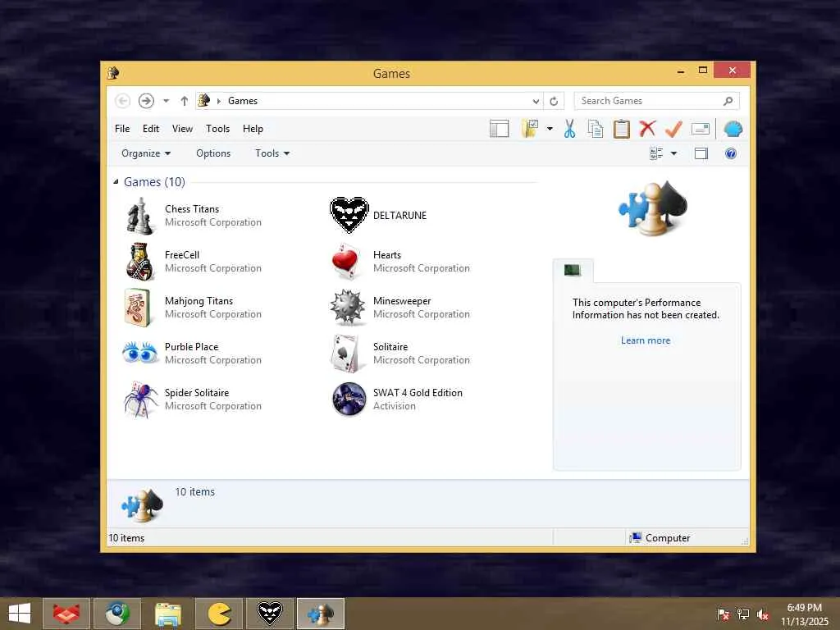Open the Chess Titans game icon
Viewport: 840px width, 630px height.
point(139,216)
